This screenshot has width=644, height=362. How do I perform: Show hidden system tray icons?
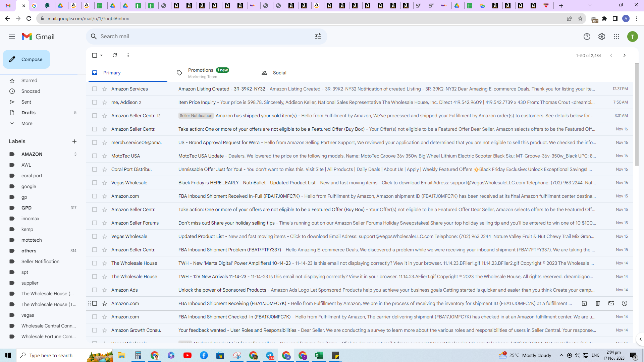561,355
